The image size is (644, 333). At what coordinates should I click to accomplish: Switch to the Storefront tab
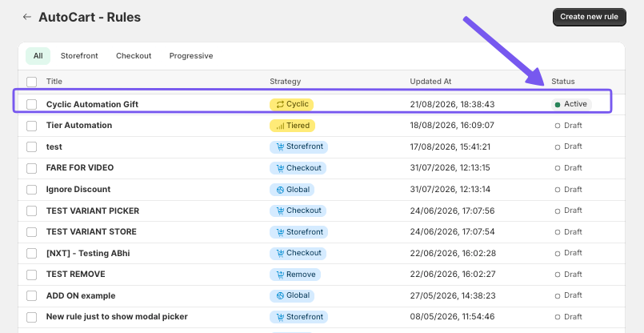click(79, 56)
